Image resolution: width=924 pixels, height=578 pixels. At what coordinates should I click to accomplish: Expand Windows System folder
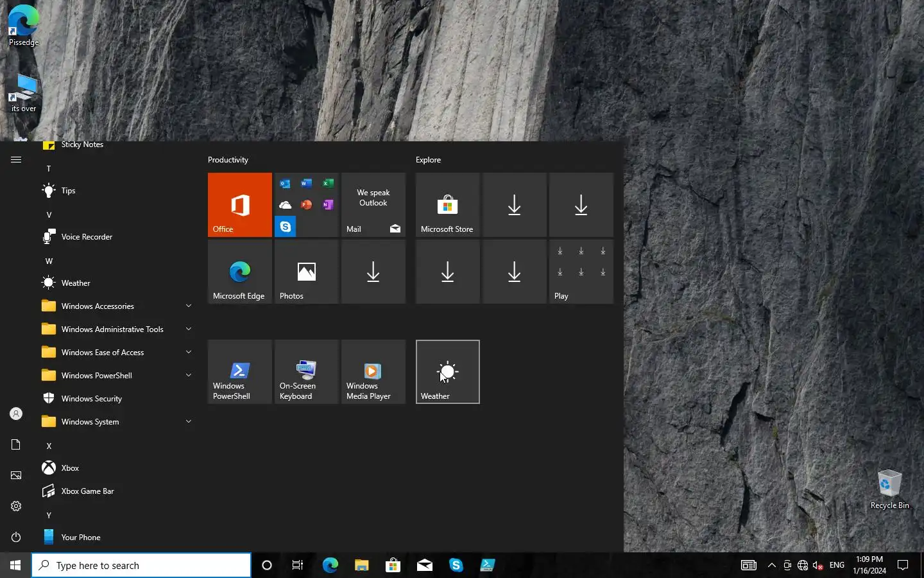point(116,422)
